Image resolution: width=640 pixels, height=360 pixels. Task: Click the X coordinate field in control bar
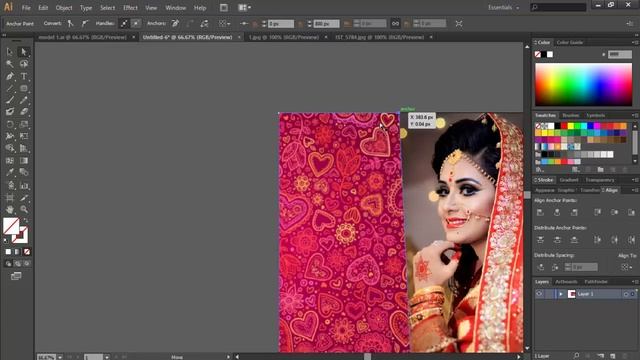tap(281, 24)
